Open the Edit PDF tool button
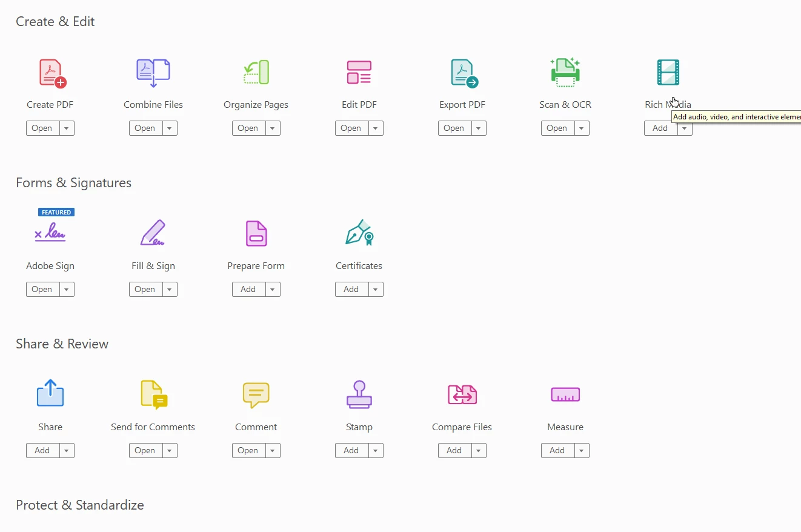Image resolution: width=801 pixels, height=532 pixels. coord(351,128)
